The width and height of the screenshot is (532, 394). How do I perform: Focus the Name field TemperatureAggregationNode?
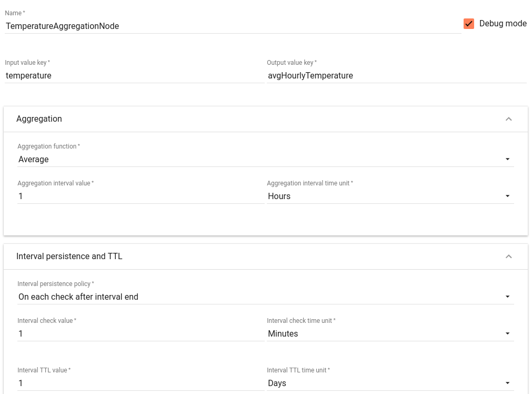pyautogui.click(x=233, y=26)
